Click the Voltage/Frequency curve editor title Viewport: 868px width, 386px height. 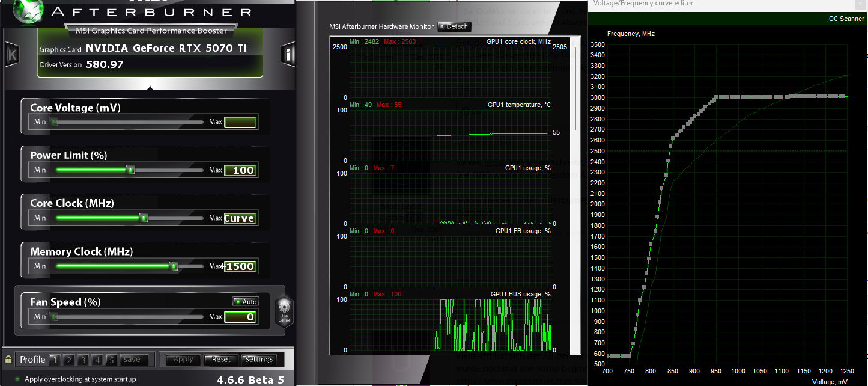point(643,4)
